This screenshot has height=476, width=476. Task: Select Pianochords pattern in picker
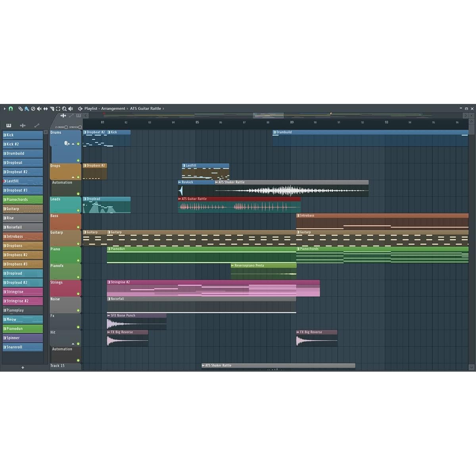click(x=23, y=200)
